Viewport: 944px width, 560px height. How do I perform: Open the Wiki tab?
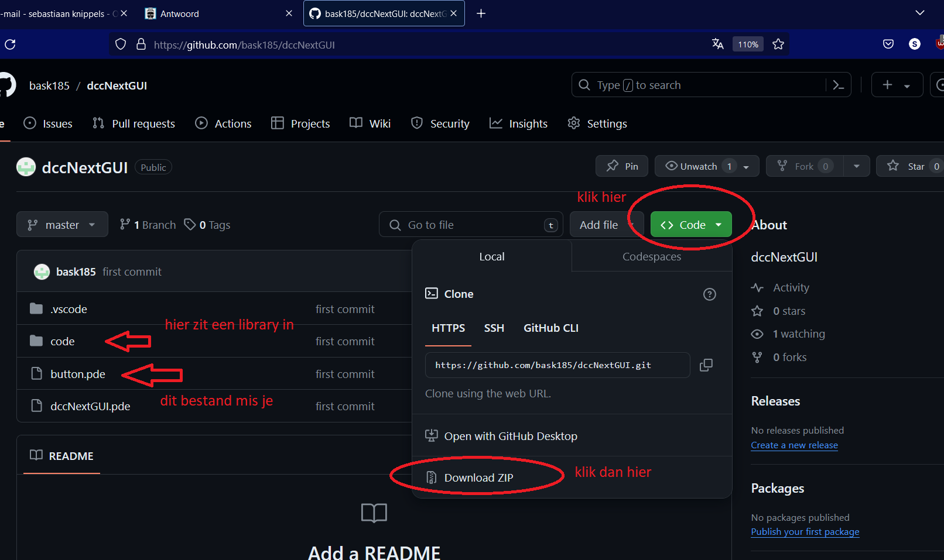370,123
